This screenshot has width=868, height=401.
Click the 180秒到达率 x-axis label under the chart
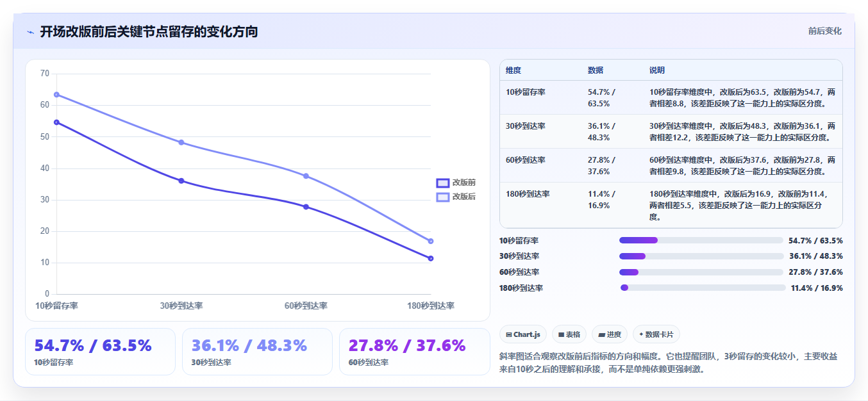tap(431, 306)
